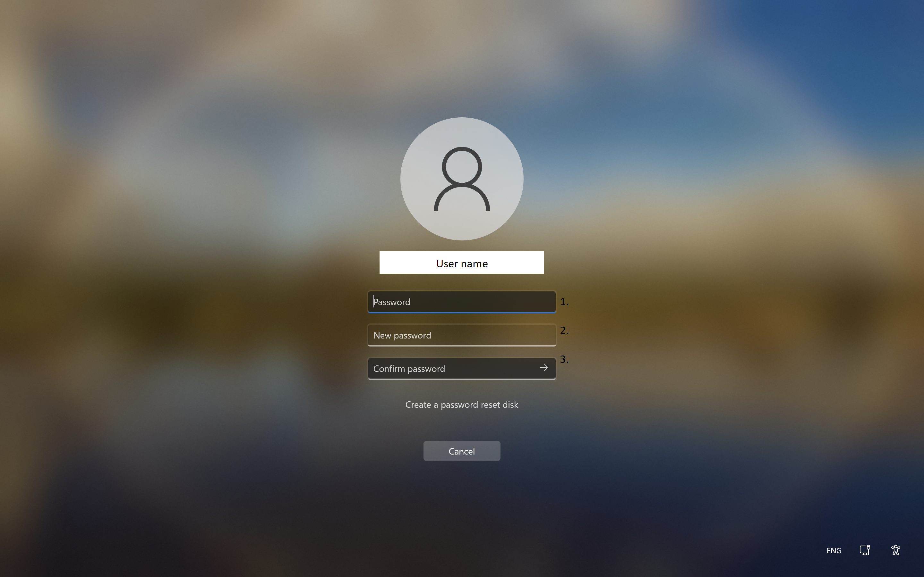Click the ENG language indicator icon
This screenshot has height=577, width=924.
834,550
